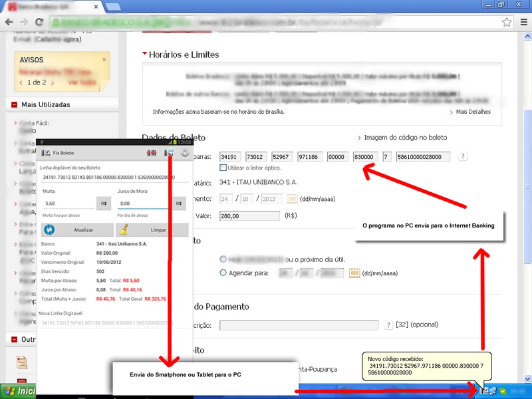Go to previous AVISOS notice
Screen dimensions: 532x399
[x=21, y=82]
